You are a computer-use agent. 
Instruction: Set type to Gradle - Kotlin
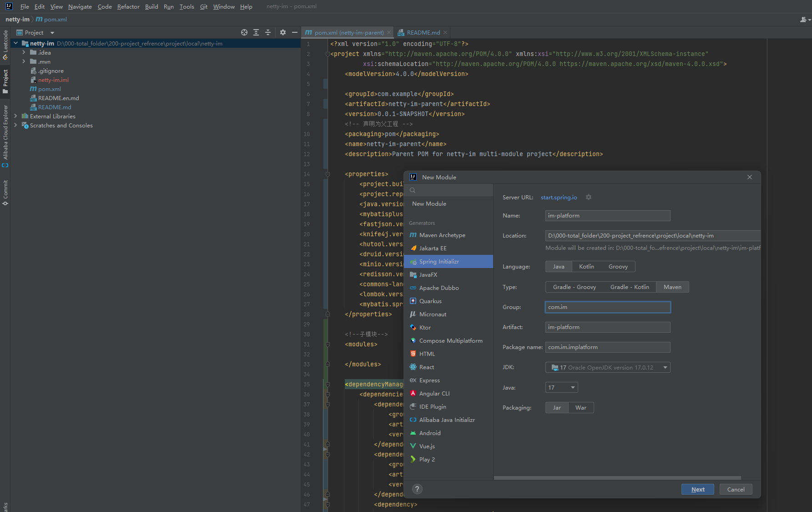tap(630, 287)
